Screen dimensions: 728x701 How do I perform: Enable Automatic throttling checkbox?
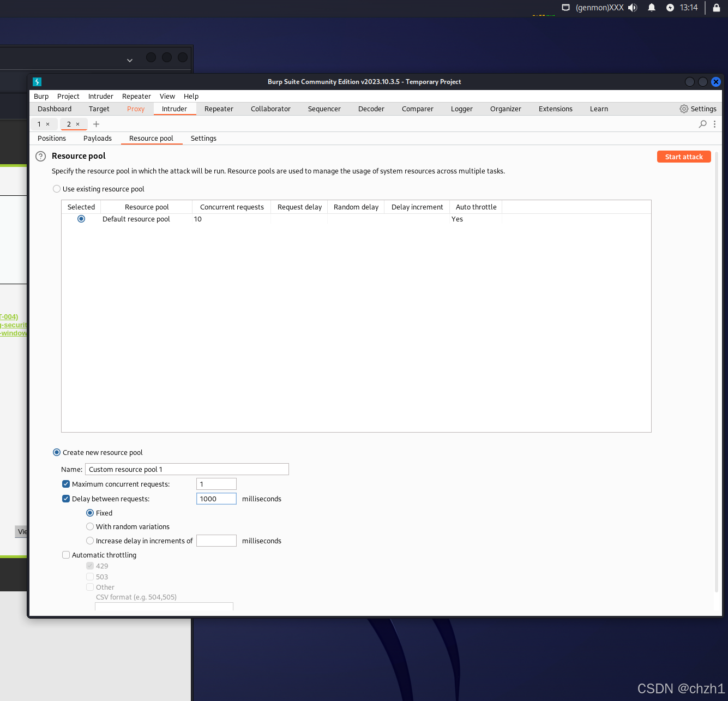(66, 555)
